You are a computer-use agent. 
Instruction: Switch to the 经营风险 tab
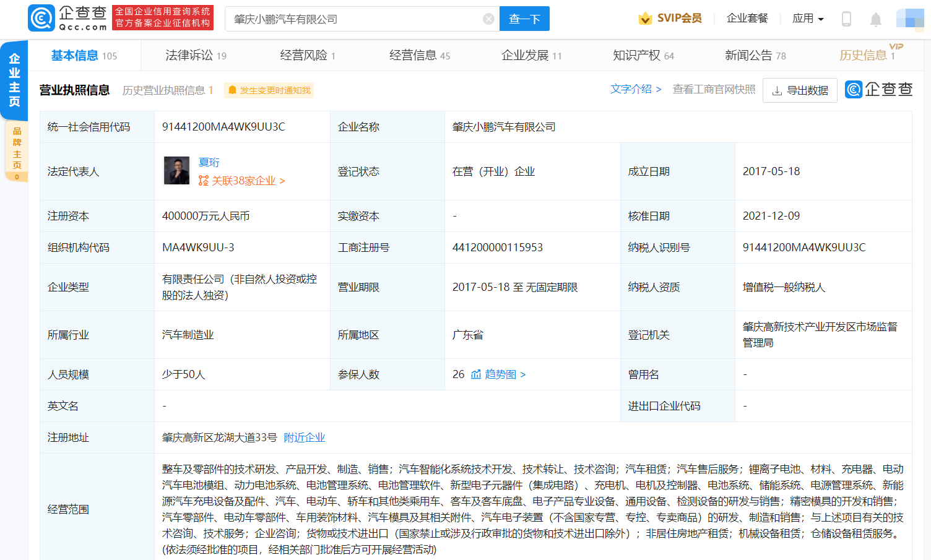click(x=308, y=56)
